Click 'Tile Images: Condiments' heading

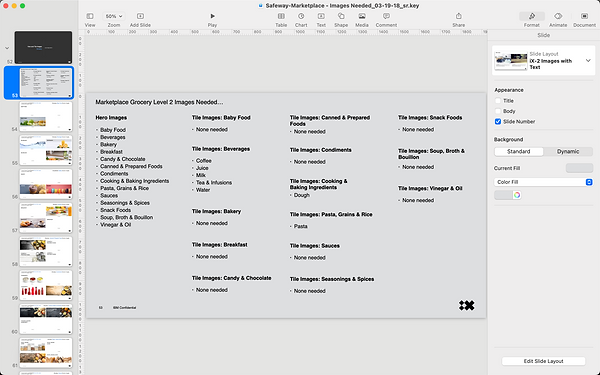pyautogui.click(x=320, y=150)
